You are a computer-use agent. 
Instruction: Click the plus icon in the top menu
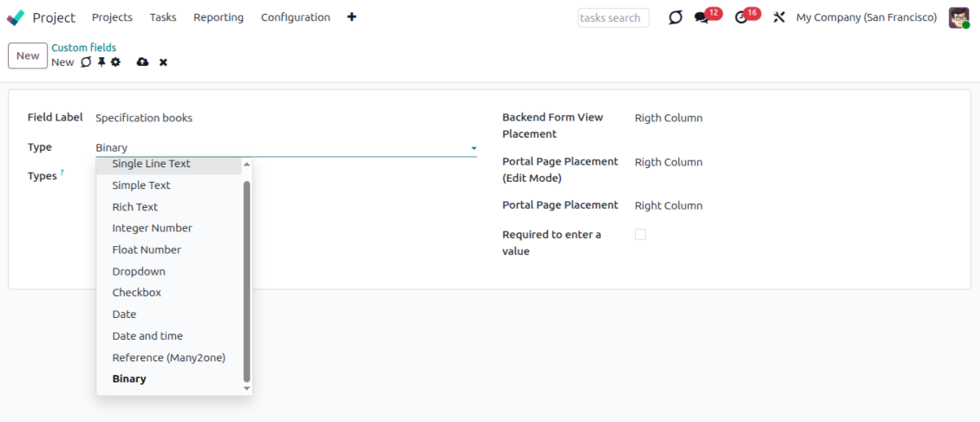tap(351, 17)
